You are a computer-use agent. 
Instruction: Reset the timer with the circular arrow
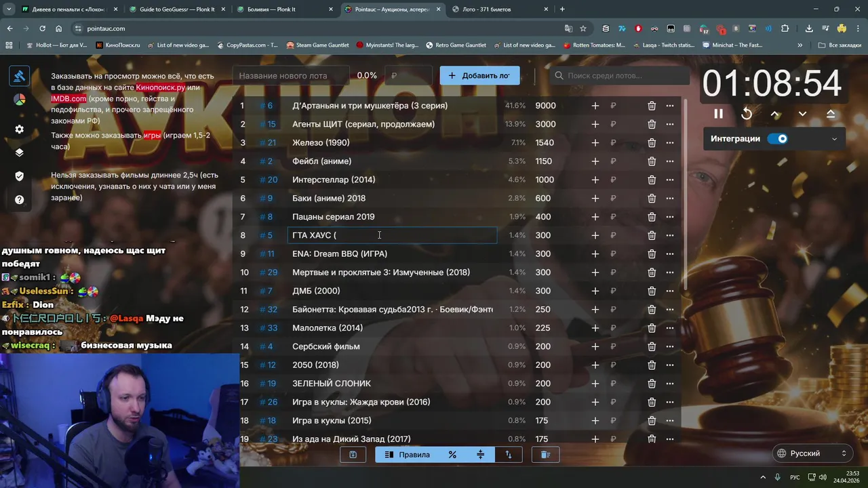(747, 114)
